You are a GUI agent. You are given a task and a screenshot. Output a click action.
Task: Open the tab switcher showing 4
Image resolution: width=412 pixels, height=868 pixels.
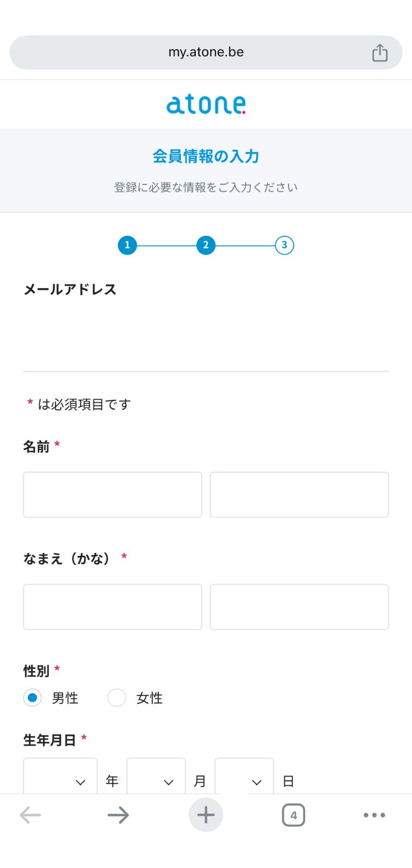pos(293,815)
